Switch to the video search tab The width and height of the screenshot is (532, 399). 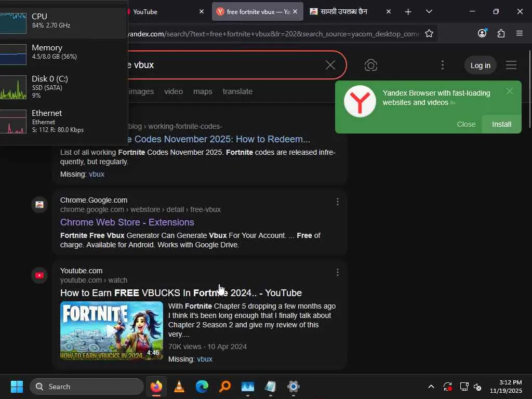point(174,91)
